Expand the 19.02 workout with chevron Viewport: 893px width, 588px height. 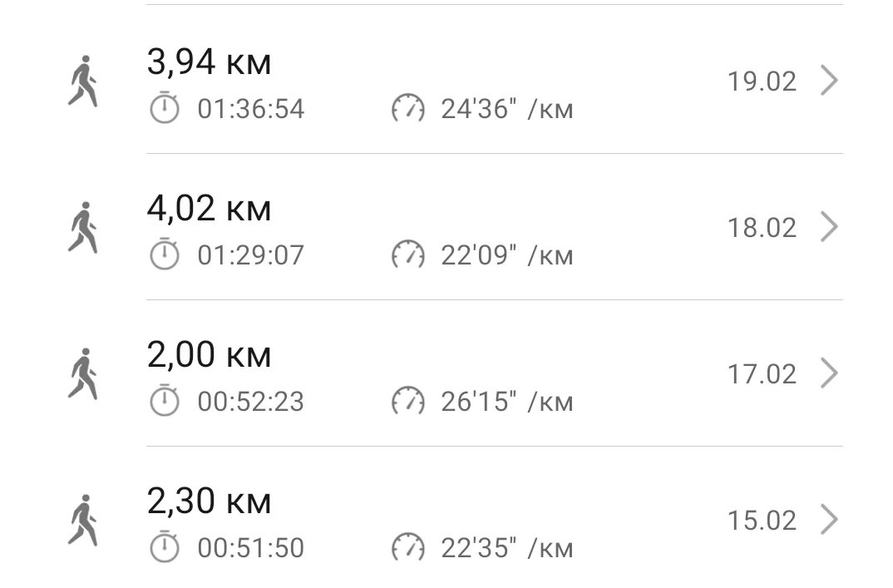[828, 81]
